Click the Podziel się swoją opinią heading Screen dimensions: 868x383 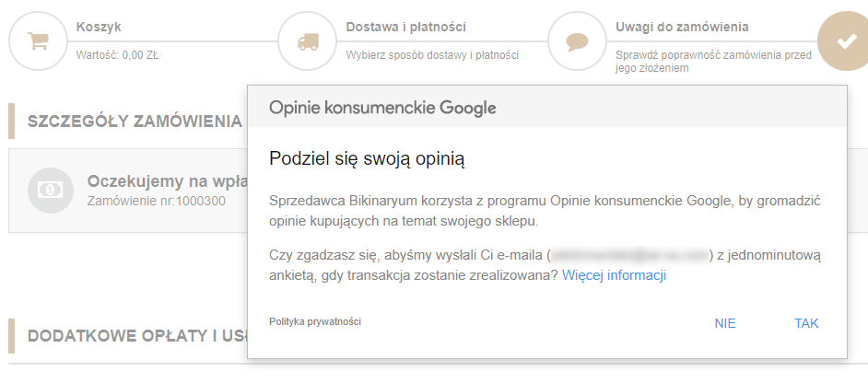pos(366,158)
